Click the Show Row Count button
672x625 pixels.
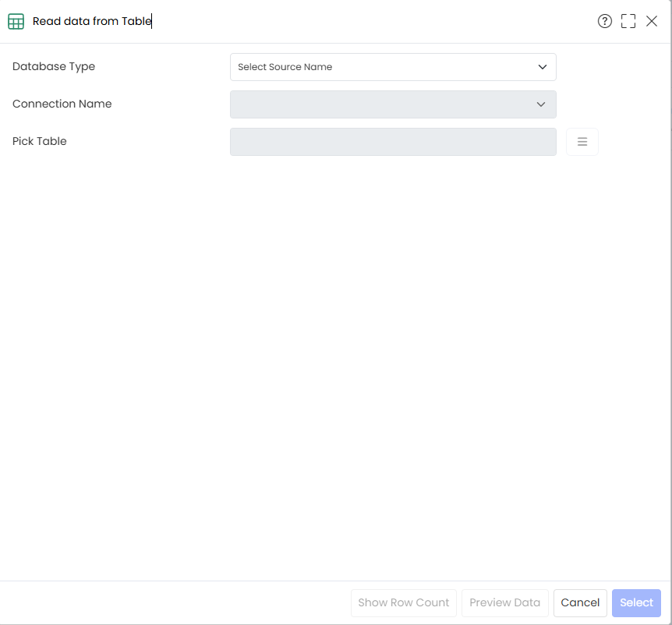coord(404,602)
